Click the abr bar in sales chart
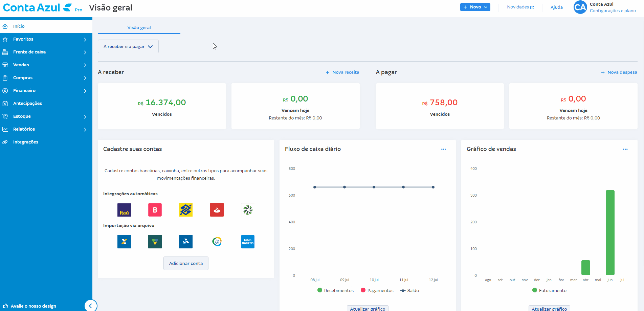The width and height of the screenshot is (644, 311). coord(585,267)
